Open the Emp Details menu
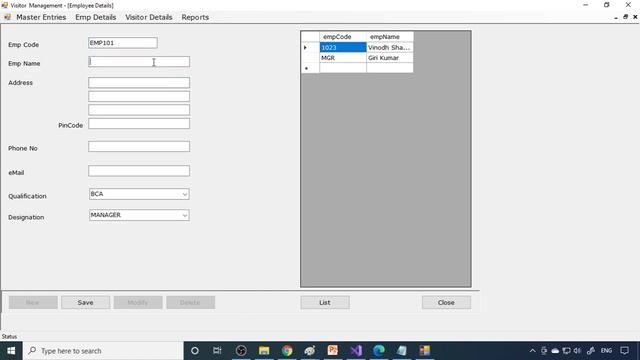Screen dimensions: 640x360 pos(96,17)
